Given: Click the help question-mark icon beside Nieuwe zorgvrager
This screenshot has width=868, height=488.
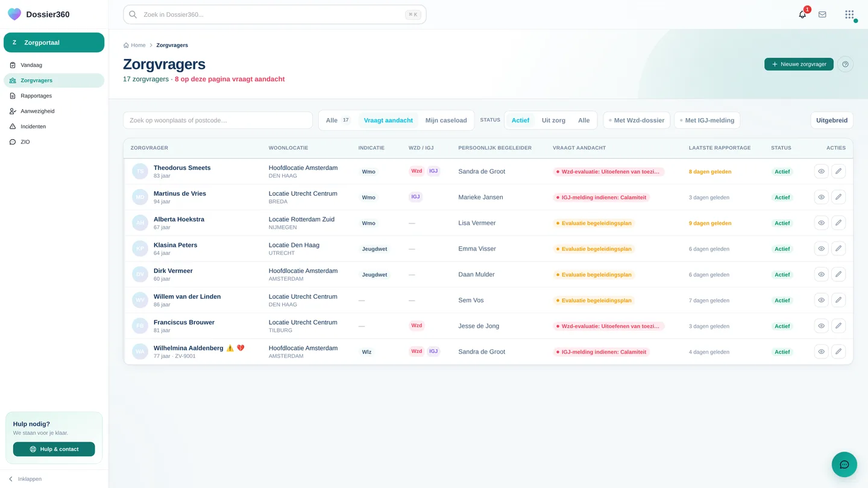Looking at the screenshot, I should (x=845, y=64).
